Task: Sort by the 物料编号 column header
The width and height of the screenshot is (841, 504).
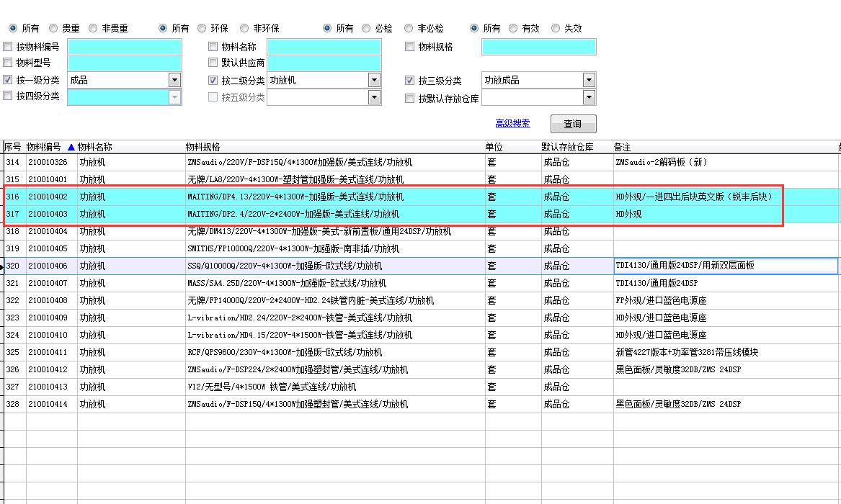Action: pos(44,147)
